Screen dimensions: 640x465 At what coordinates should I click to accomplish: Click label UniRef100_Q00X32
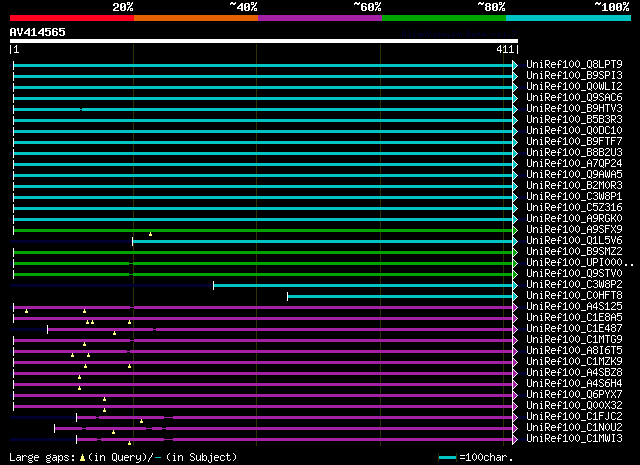pyautogui.click(x=574, y=406)
